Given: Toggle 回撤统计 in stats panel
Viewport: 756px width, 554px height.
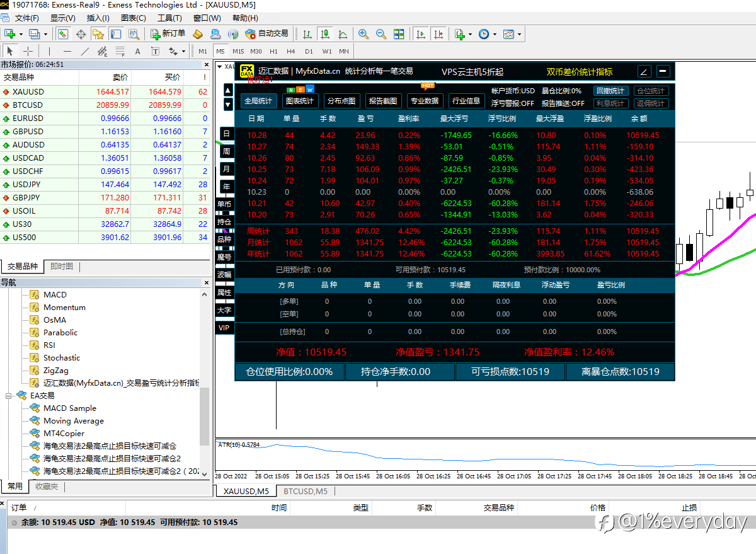Looking at the screenshot, I should click(610, 91).
